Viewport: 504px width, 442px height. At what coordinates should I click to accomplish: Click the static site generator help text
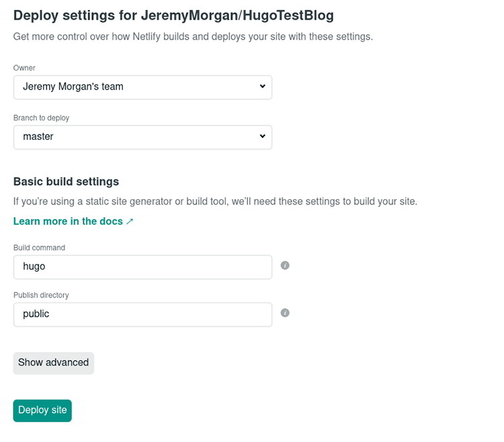[215, 201]
